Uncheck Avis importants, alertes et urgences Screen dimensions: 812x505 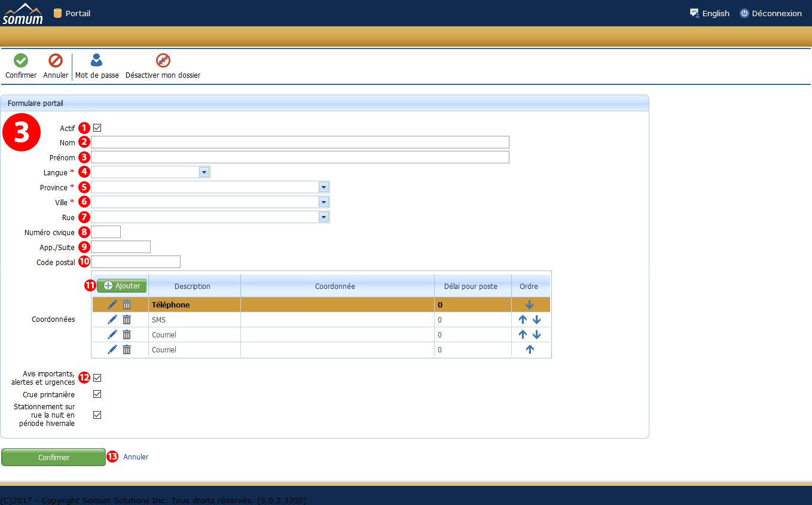click(x=97, y=378)
